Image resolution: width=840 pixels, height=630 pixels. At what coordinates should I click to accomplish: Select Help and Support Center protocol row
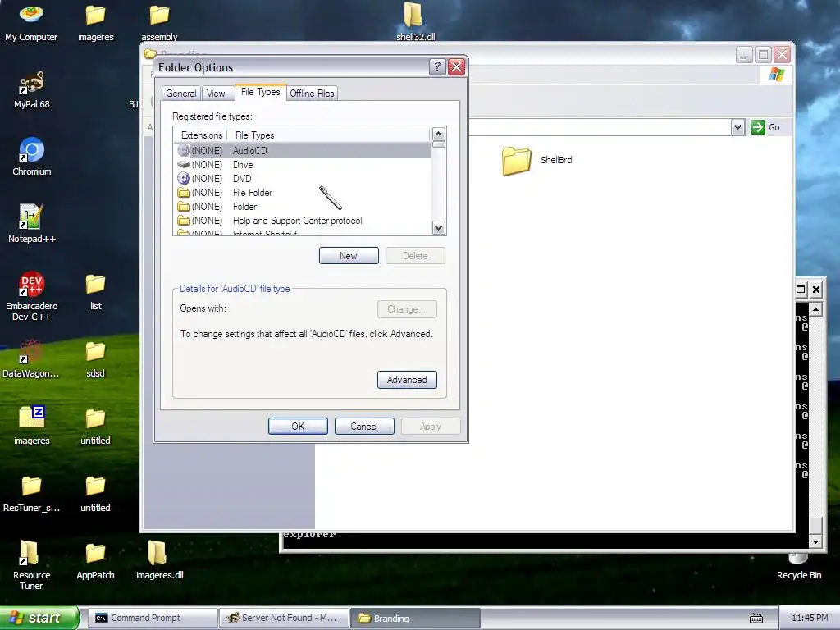(303, 220)
